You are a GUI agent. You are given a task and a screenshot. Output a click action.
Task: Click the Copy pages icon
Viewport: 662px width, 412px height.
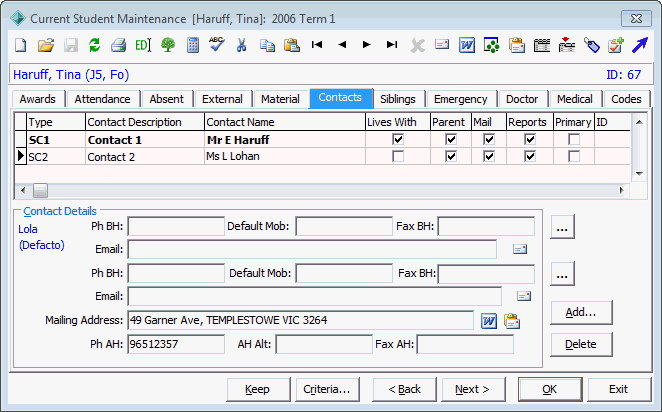point(267,45)
